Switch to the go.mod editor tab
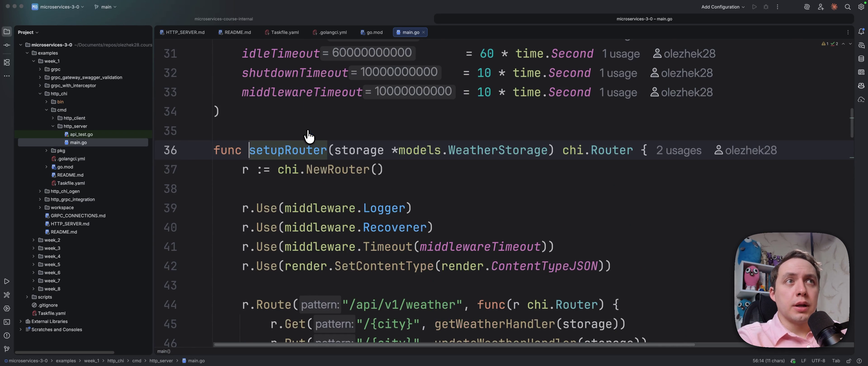The height and width of the screenshot is (366, 868). tap(371, 32)
